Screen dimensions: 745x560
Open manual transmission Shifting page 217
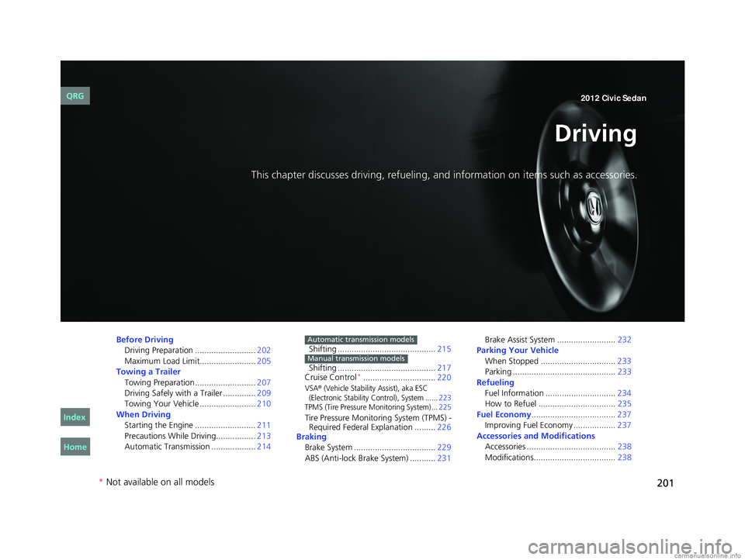tap(379, 368)
